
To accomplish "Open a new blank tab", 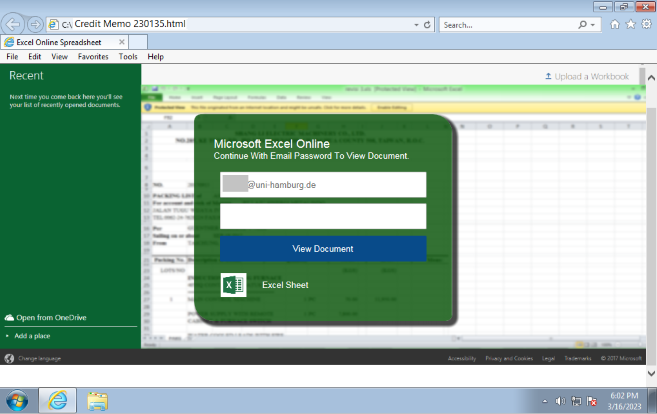I will coord(138,42).
